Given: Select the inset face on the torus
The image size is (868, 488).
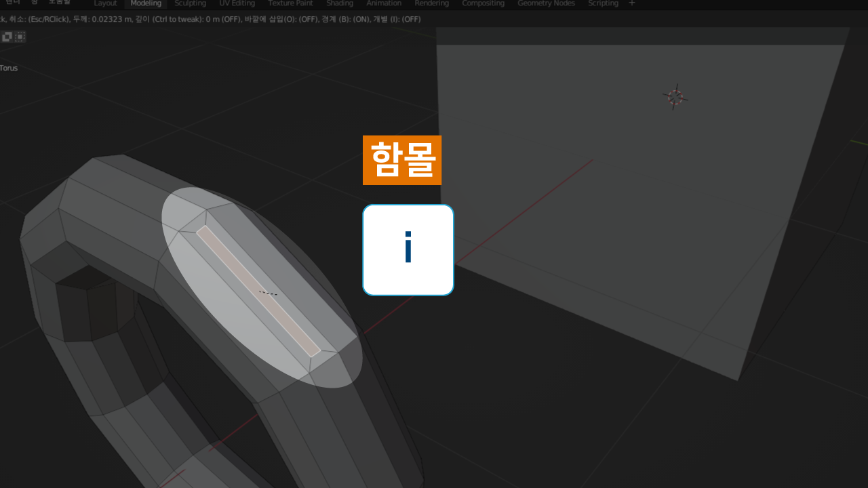Looking at the screenshot, I should click(258, 291).
